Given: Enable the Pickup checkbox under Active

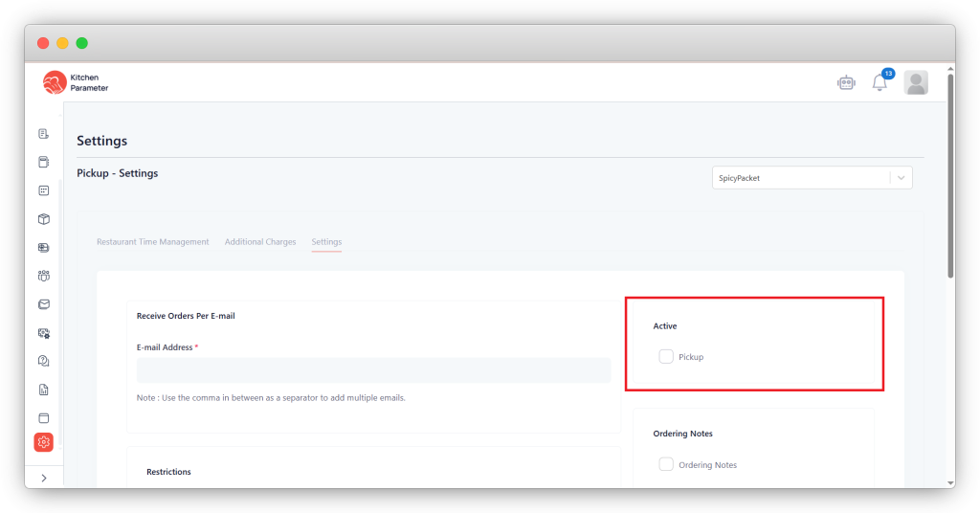Looking at the screenshot, I should (666, 357).
